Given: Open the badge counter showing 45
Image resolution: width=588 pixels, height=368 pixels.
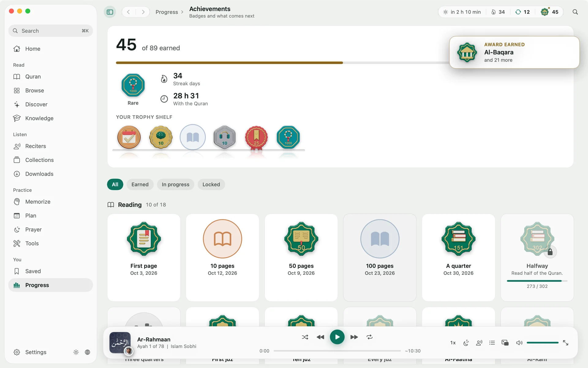Looking at the screenshot, I should click(549, 12).
